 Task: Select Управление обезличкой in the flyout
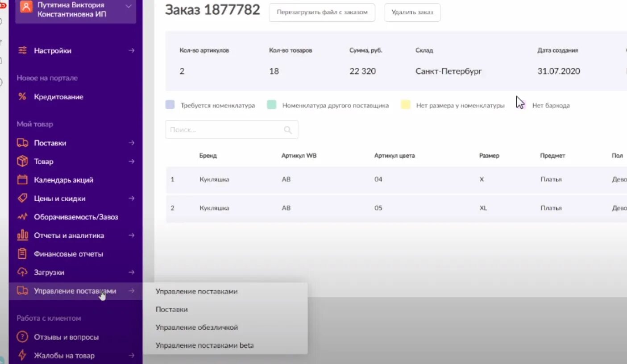(197, 327)
